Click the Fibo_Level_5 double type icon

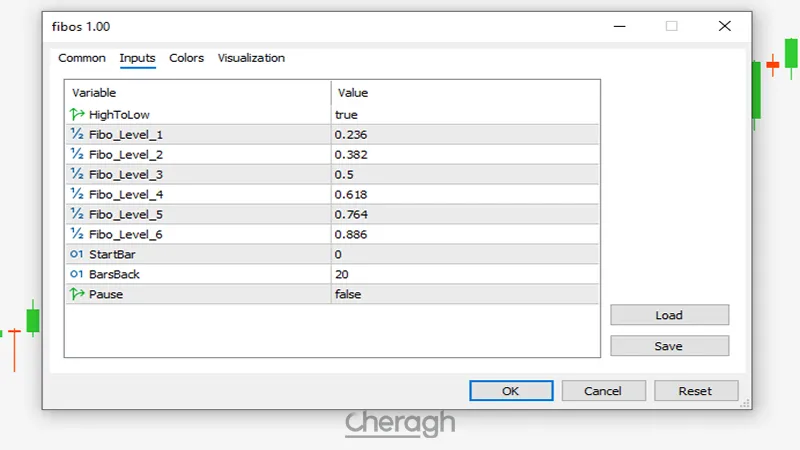[77, 214]
